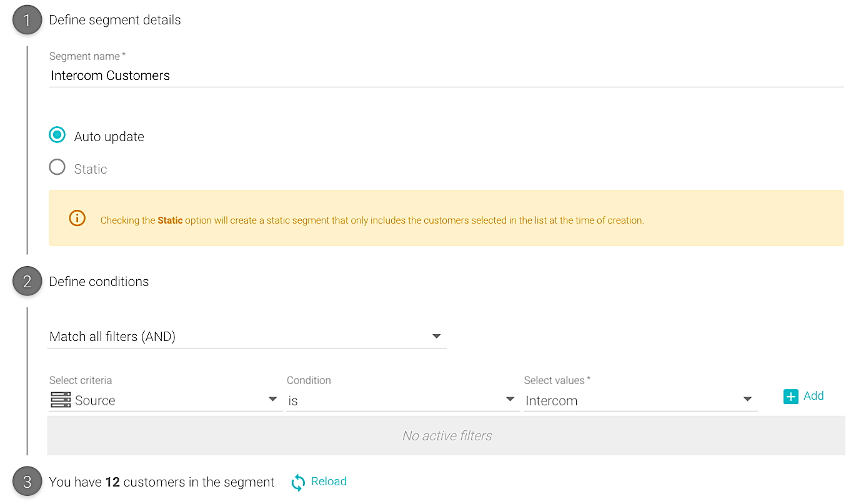Click the Auto update label text
The width and height of the screenshot is (851, 504).
click(109, 137)
